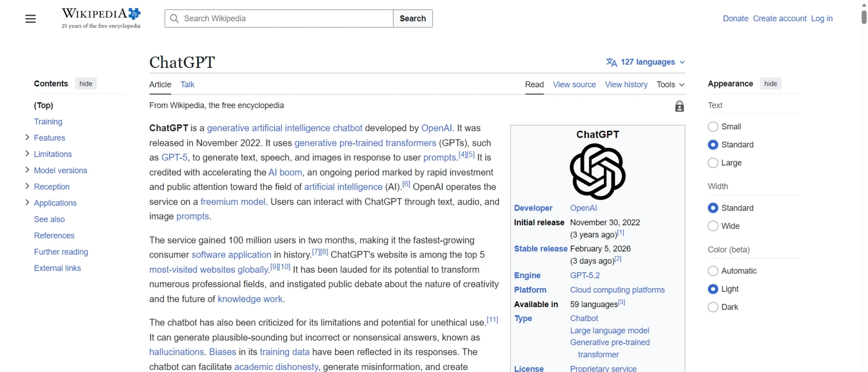Viewport: 868px width, 372px height.
Task: Click the Wikipedia logo
Action: (101, 18)
